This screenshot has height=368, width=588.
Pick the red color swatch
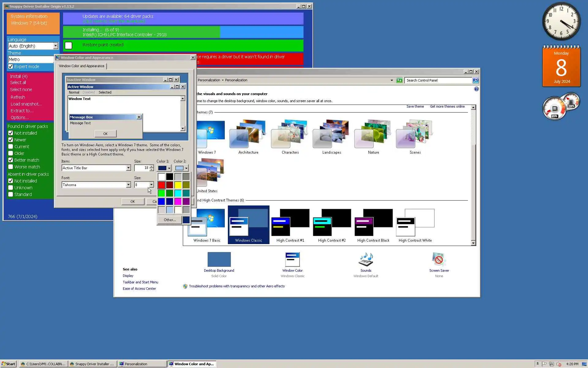pyautogui.click(x=161, y=185)
